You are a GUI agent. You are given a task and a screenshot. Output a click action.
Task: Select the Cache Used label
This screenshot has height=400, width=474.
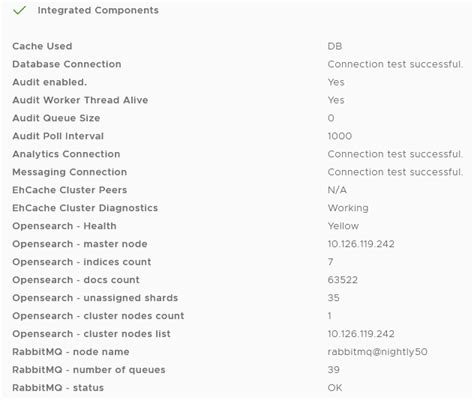tap(42, 46)
